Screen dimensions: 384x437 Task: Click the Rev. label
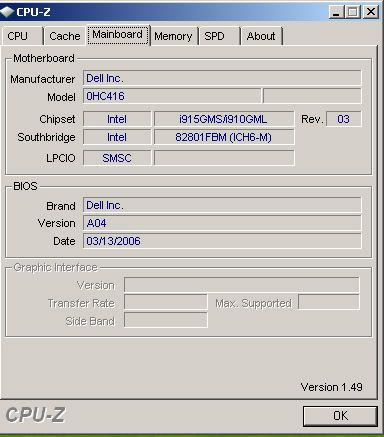tap(312, 119)
